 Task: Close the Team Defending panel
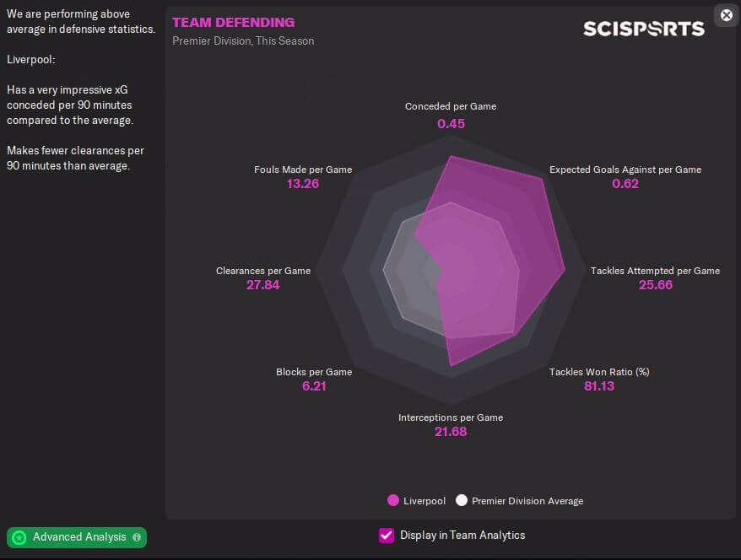727,15
